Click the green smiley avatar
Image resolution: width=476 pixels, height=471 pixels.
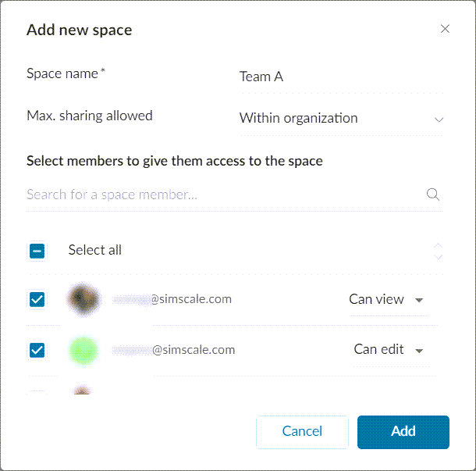(83, 350)
